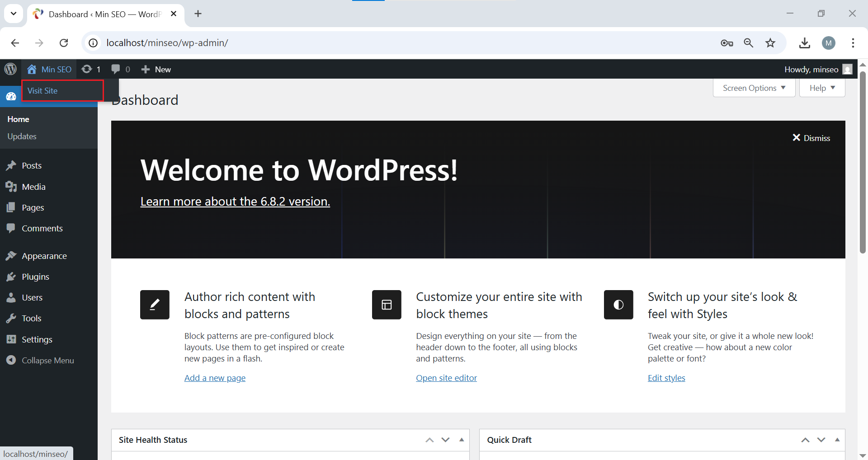This screenshot has width=868, height=460.
Task: Click the Chrome downloads icon
Action: pyautogui.click(x=804, y=43)
